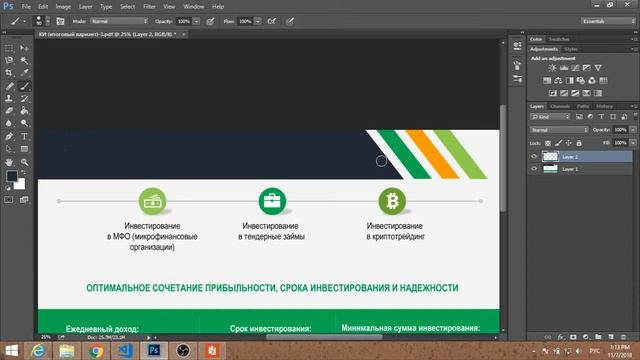
Task: Select the Blur tool
Action: click(x=9, y=123)
